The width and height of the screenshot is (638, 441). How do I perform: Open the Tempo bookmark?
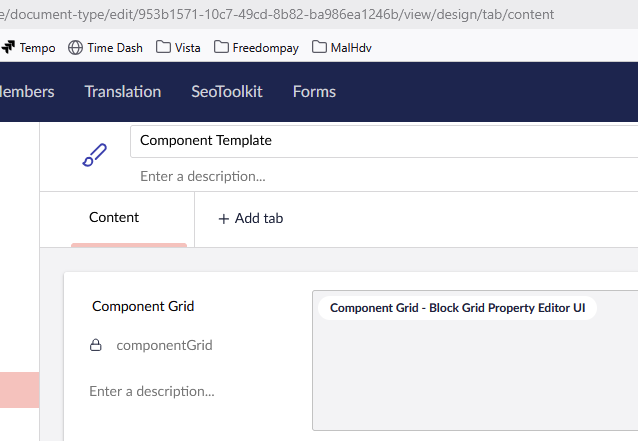[x=28, y=47]
